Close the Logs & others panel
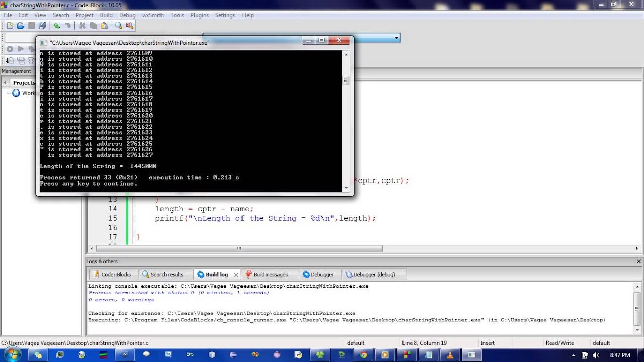 coord(639,261)
